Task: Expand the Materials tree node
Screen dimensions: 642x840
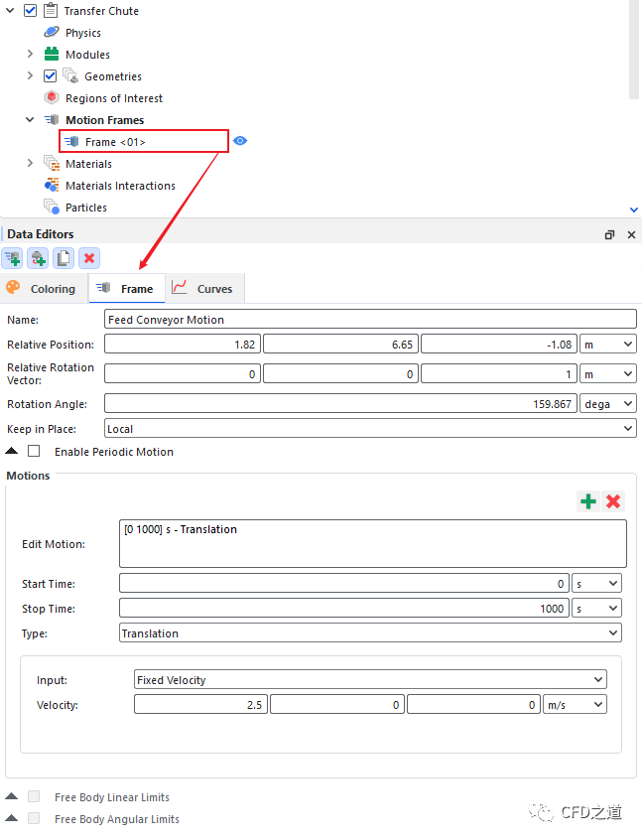Action: point(31,163)
